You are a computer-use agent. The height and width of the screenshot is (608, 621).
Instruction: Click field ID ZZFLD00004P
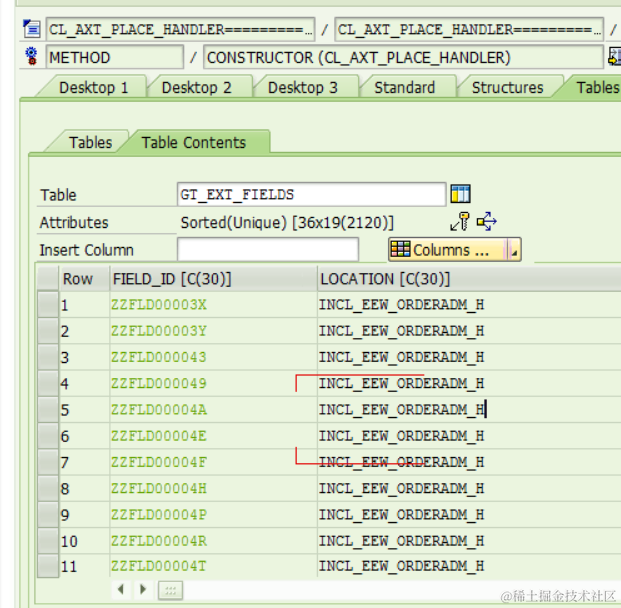coord(158,514)
